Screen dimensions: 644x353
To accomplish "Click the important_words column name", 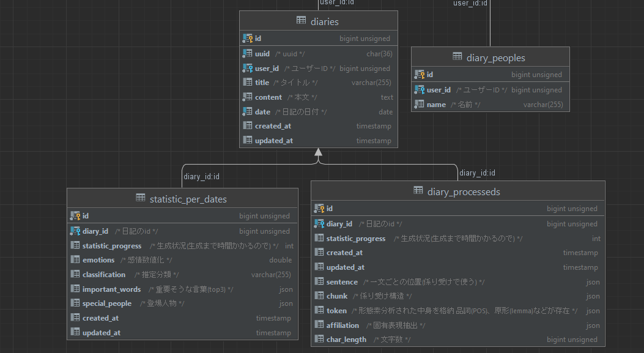I will pyautogui.click(x=111, y=289).
